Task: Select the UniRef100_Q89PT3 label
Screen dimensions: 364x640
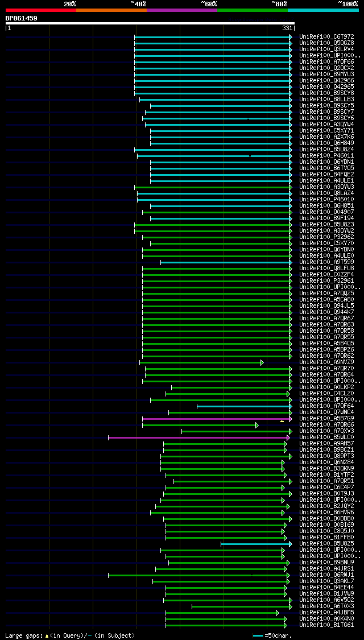Action: pyautogui.click(x=326, y=456)
